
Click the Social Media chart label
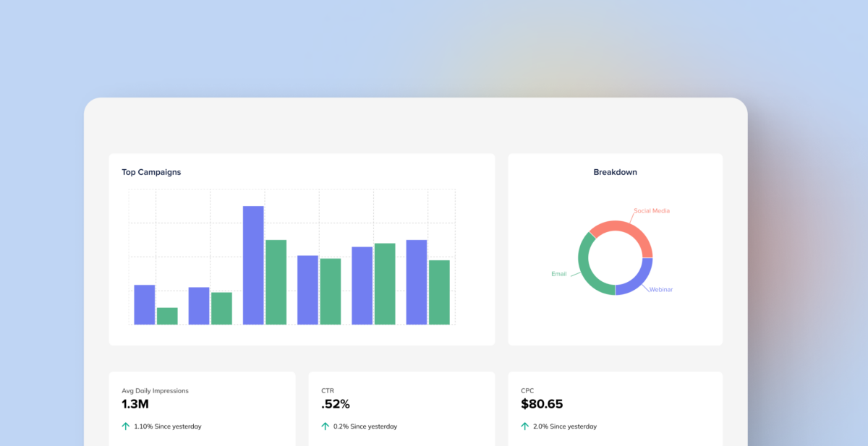pos(652,211)
